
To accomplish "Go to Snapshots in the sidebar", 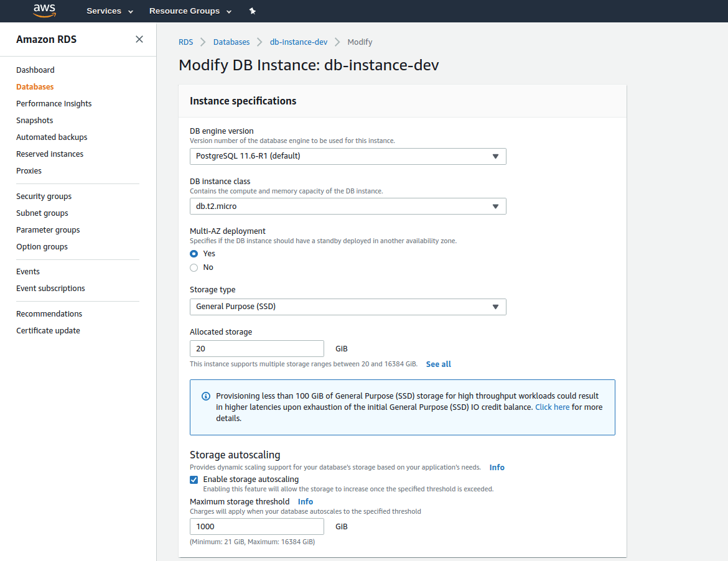I will (34, 120).
